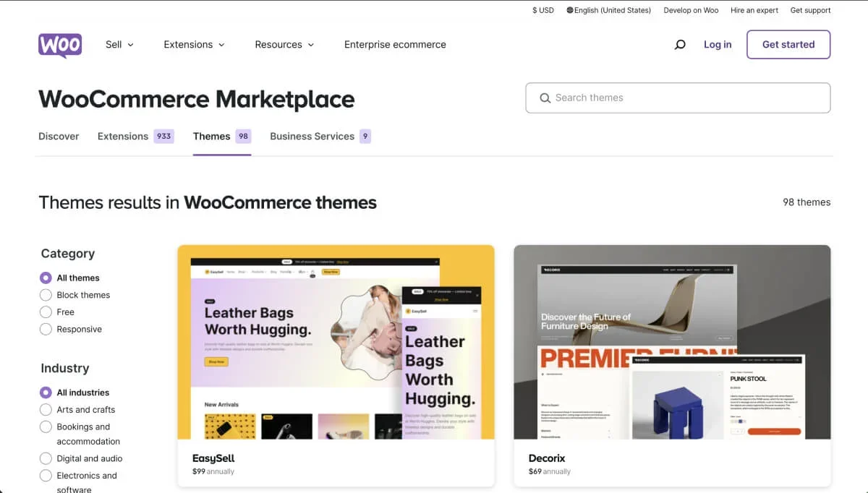The image size is (868, 493).
Task: Open the EasySell theme preview thumbnail
Action: coord(336,342)
